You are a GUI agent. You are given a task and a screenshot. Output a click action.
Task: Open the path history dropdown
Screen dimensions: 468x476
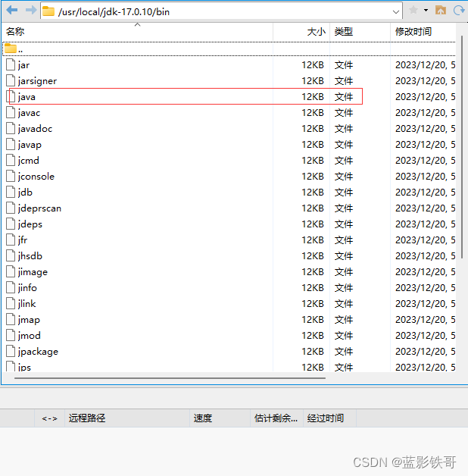pyautogui.click(x=395, y=12)
